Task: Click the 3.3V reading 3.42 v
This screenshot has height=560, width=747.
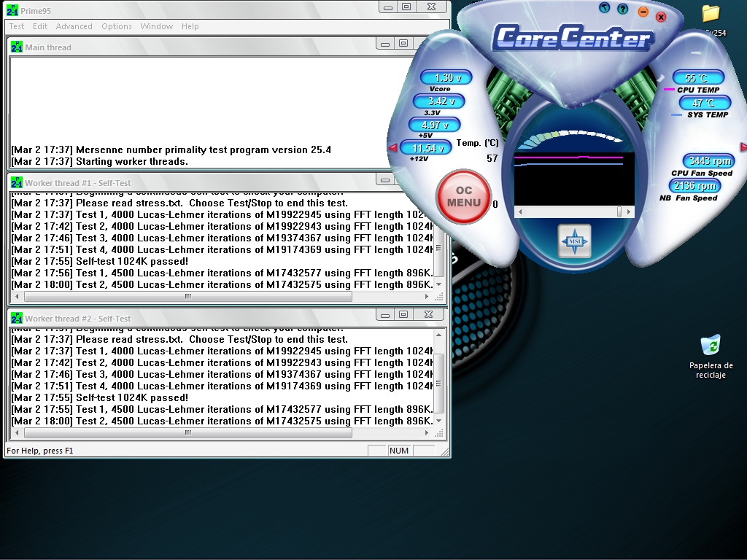Action: point(439,101)
